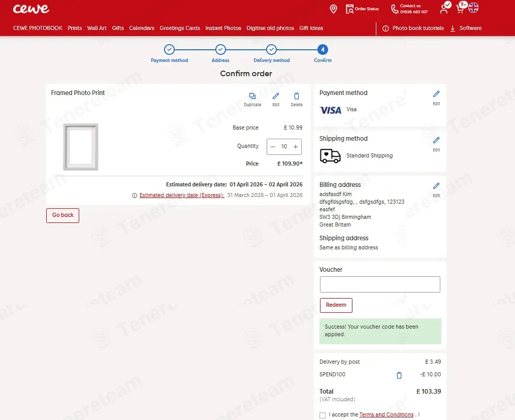
Task: Open the Gift Ideas menu
Action: point(311,28)
